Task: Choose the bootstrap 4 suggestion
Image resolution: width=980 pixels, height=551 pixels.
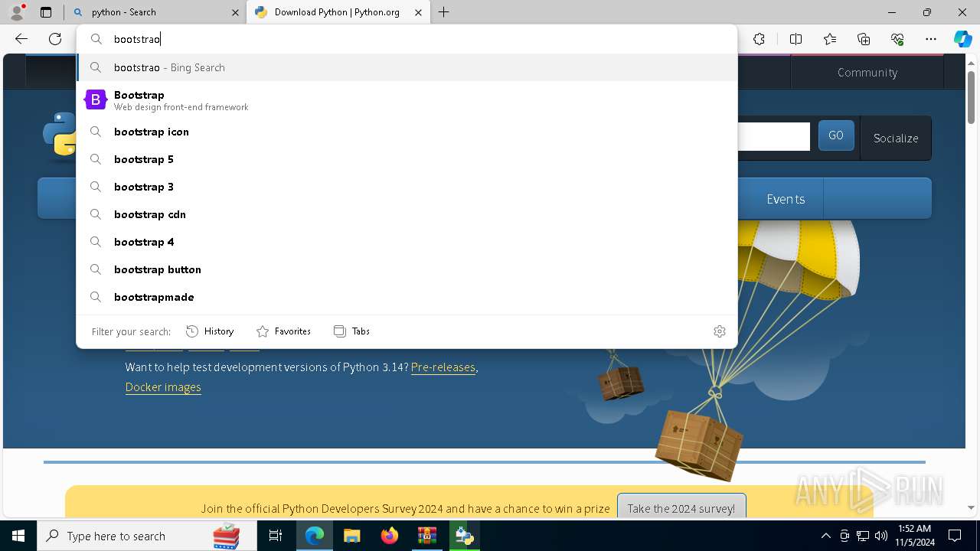Action: coord(407,242)
